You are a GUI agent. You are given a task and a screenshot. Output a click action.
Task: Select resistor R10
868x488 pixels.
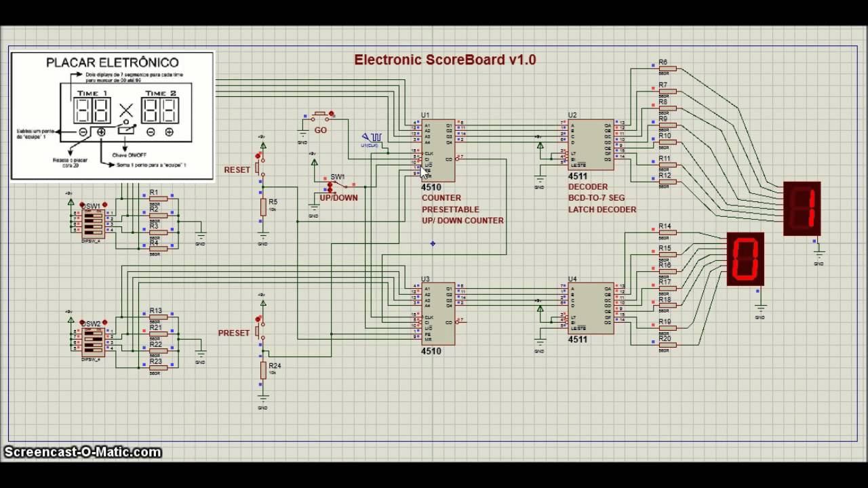tap(667, 142)
